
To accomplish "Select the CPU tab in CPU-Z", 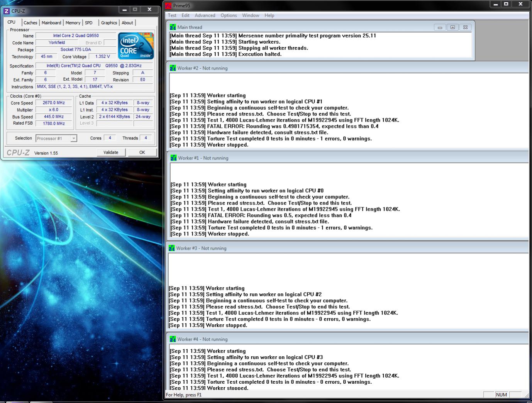I will click(12, 22).
